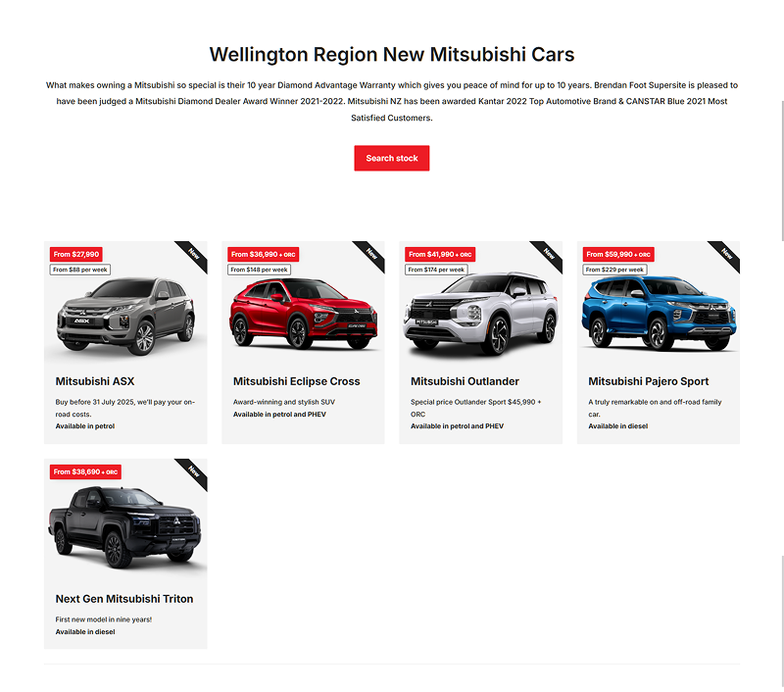
Task: Click the From $88 per week label
Action: [x=80, y=270]
